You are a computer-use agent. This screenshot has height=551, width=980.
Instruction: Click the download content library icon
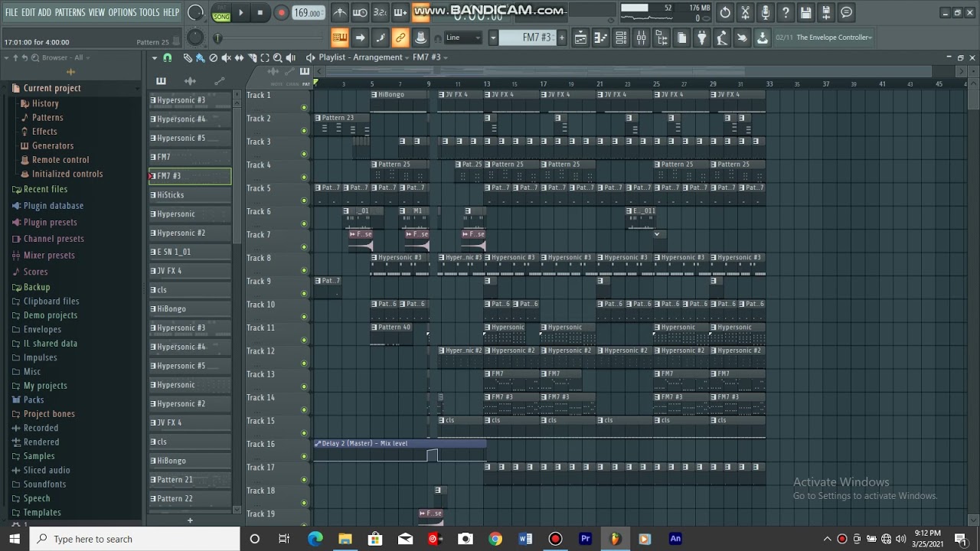(763, 37)
